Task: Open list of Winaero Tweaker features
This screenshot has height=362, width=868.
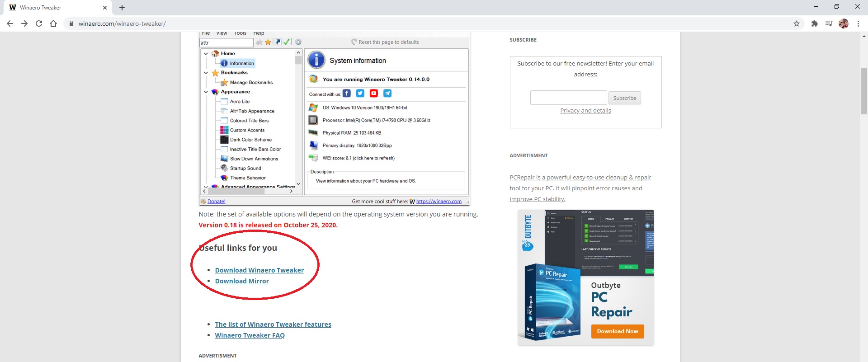Action: [273, 324]
